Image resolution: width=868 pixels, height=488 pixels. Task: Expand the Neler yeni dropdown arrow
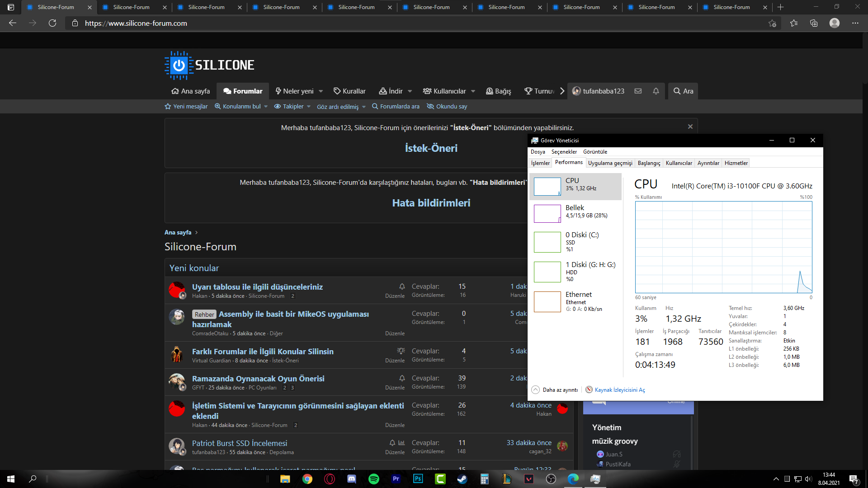pos(321,91)
